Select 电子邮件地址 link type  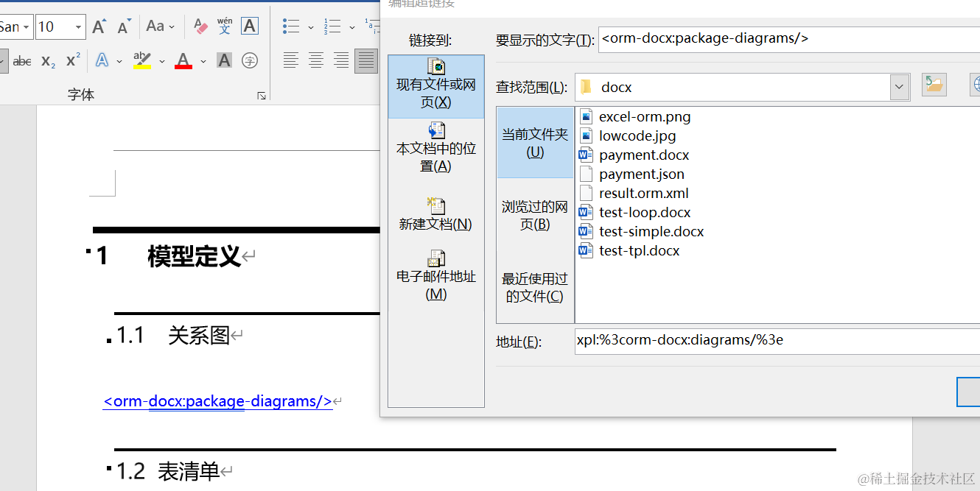pyautogui.click(x=436, y=276)
